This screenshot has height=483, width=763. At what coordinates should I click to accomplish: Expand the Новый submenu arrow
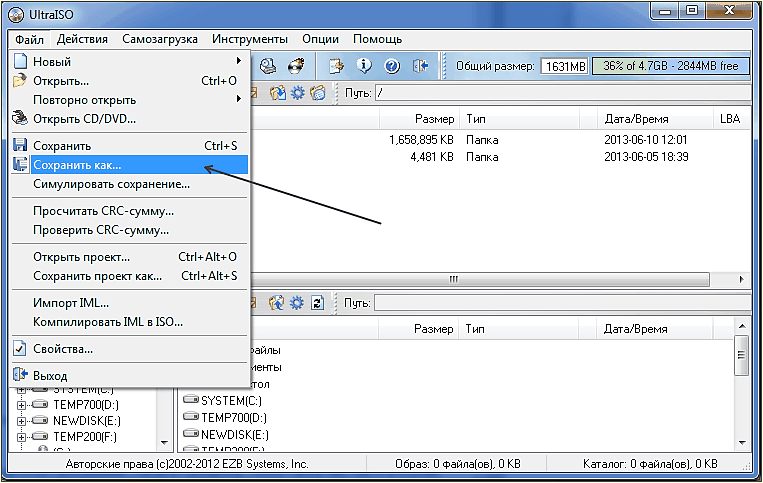[x=238, y=61]
